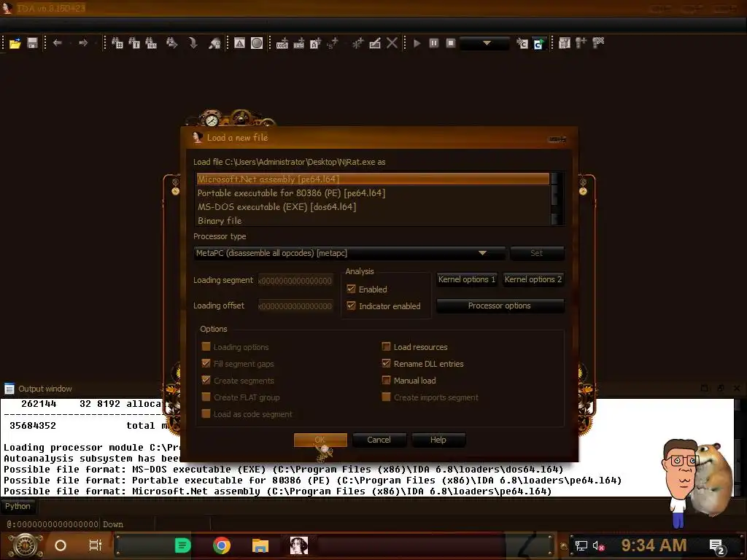This screenshot has width=747, height=560.
Task: Open Google Chrome from the taskbar
Action: [222, 545]
